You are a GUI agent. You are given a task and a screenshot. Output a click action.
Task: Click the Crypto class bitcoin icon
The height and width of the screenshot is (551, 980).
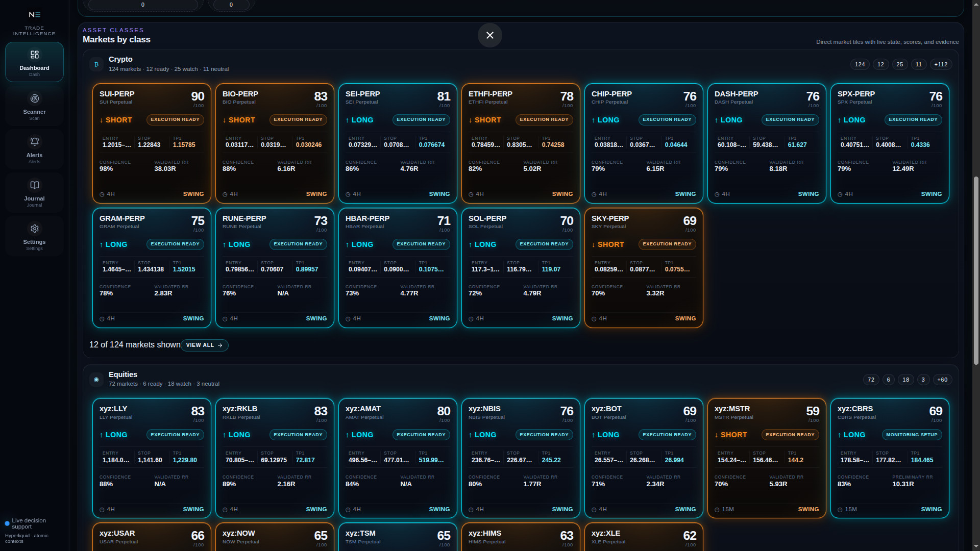[x=96, y=64]
